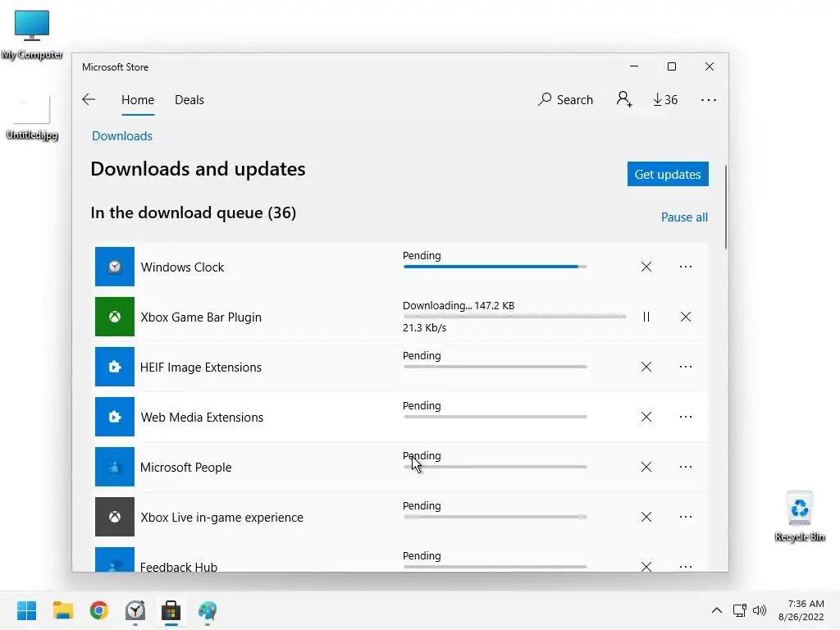Select the Feedback Hub name
This screenshot has width=840, height=630.
coord(179,566)
